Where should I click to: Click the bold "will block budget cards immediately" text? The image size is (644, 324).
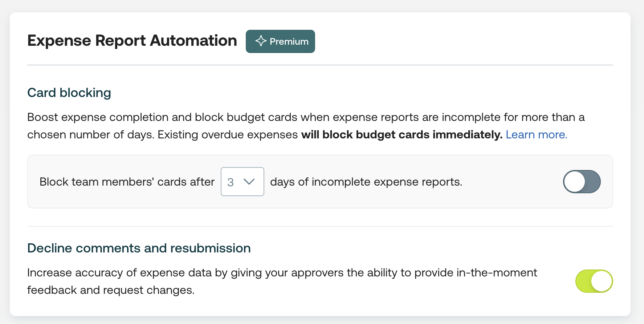pos(402,135)
